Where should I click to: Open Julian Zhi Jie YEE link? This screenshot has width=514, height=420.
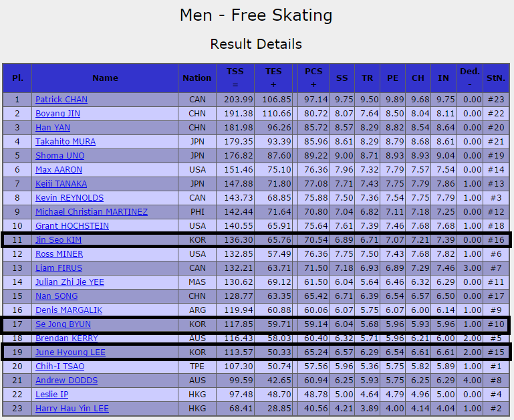click(70, 282)
